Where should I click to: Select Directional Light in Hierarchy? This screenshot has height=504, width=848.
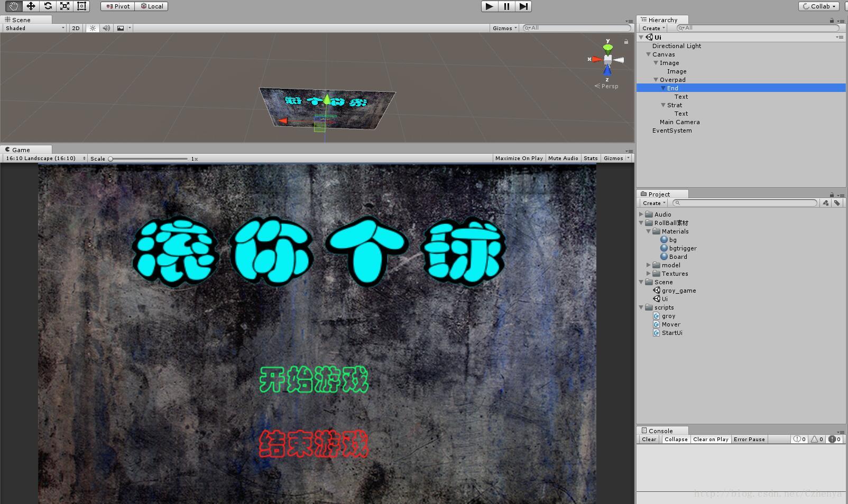click(x=677, y=46)
